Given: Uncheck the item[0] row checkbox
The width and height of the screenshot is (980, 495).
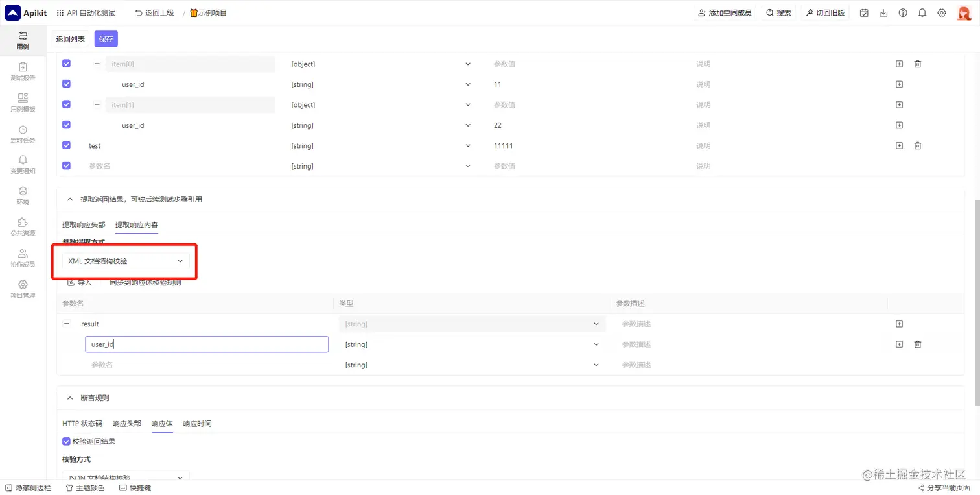Looking at the screenshot, I should tap(66, 64).
